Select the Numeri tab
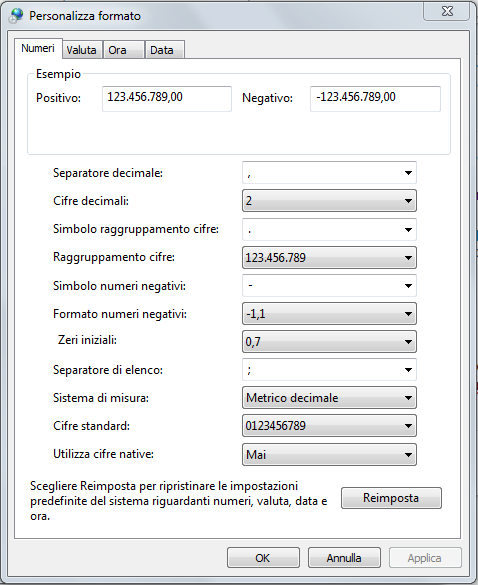This screenshot has height=585, width=478. (x=38, y=49)
